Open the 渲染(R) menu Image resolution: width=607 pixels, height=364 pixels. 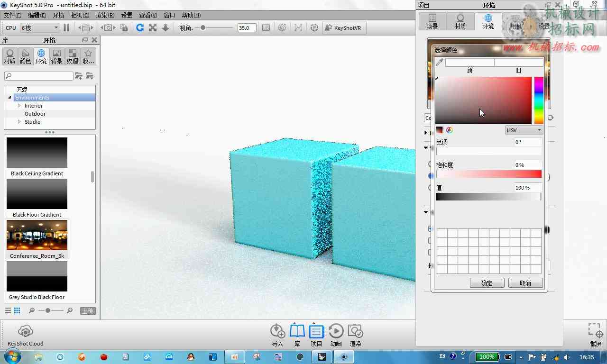[x=105, y=15]
